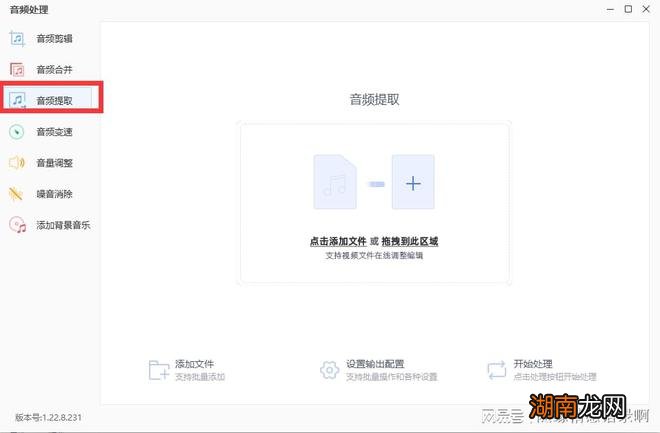Viewport: 660px width, 433px height.
Task: Click the 开始处理 loop icon
Action: pos(497,370)
